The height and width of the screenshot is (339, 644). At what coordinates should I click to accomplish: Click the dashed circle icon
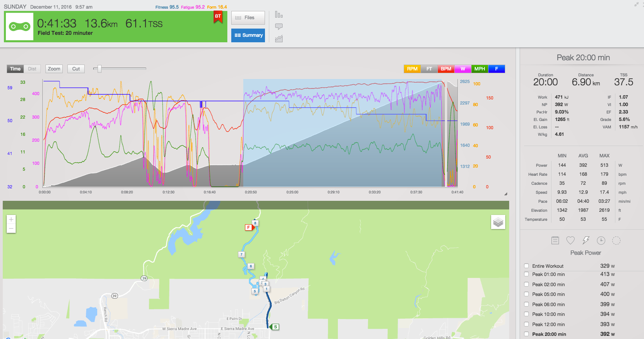616,240
